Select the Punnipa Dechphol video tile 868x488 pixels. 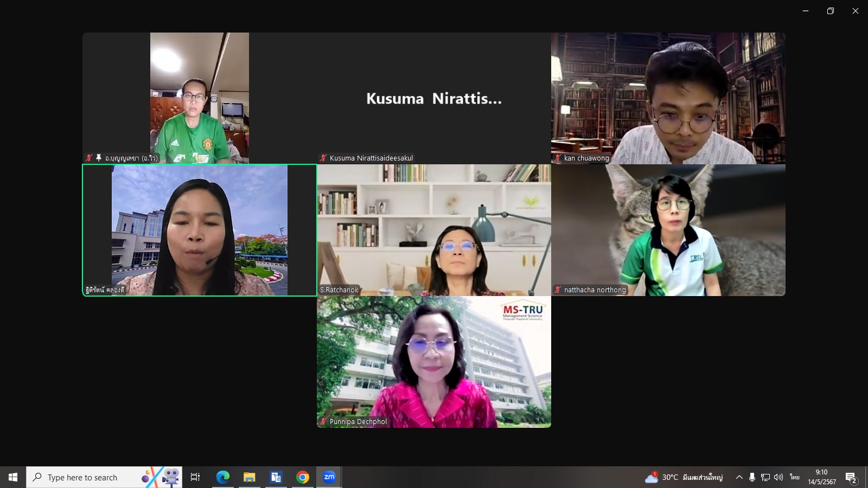tap(434, 362)
